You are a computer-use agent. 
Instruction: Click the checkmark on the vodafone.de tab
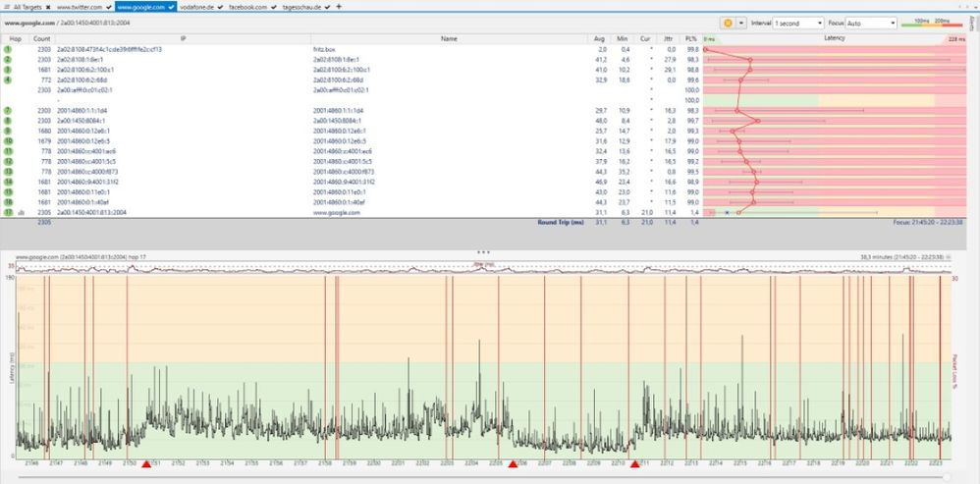[x=220, y=7]
